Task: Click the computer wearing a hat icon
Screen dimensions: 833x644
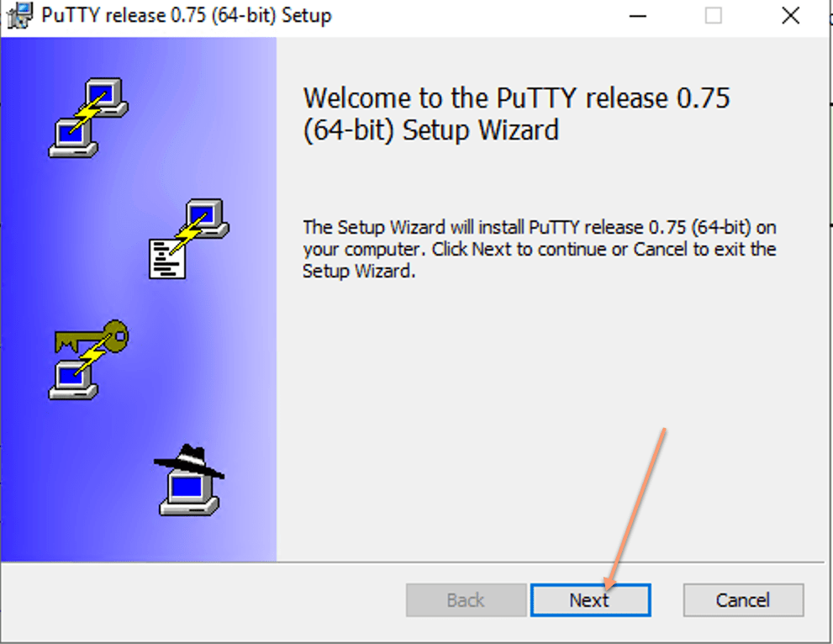Action: coord(189,480)
